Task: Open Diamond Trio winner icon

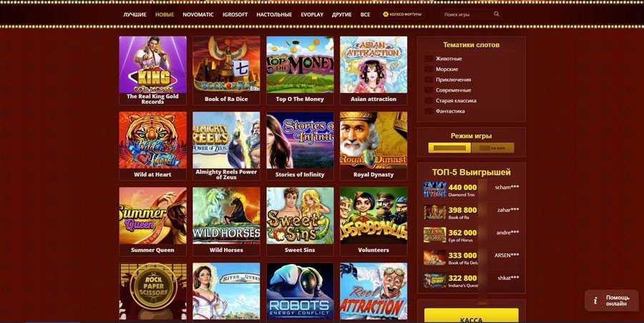Action: (x=434, y=190)
